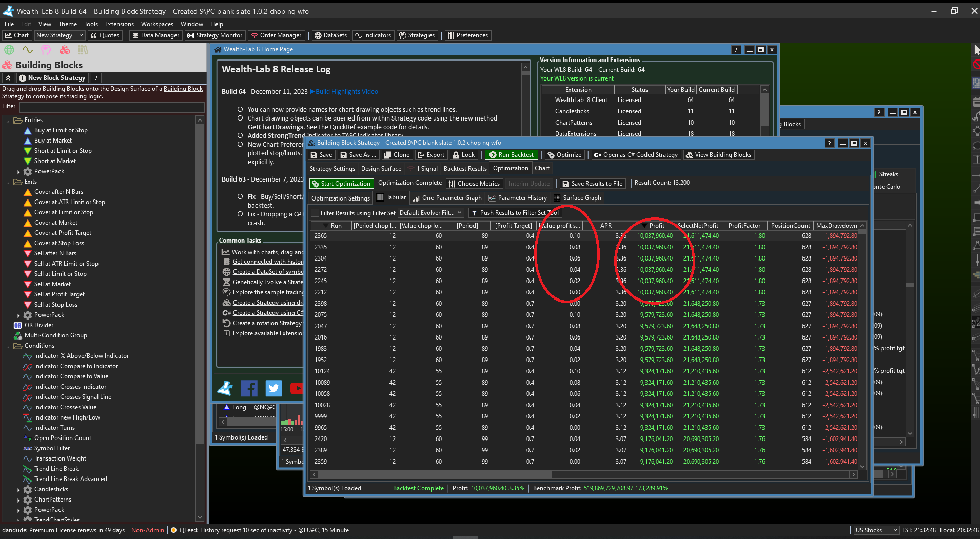Open 'Create a rotation Strategy' link
Screen dimensions: 980x539
click(267, 323)
